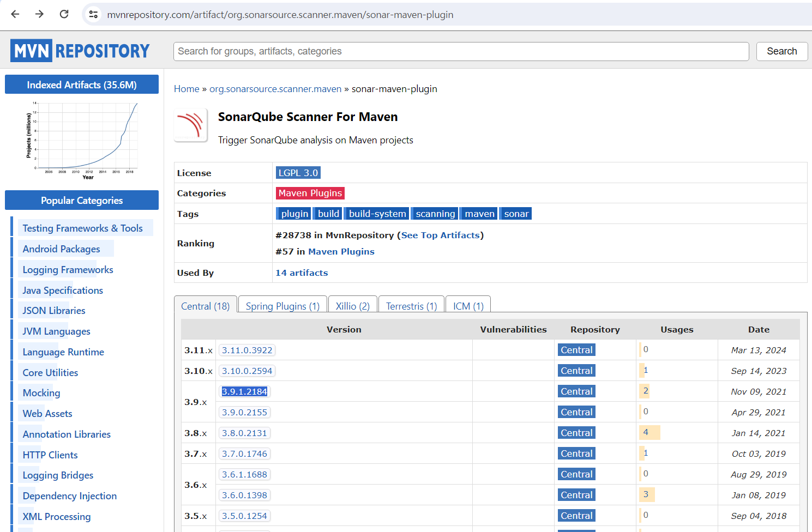The image size is (812, 532).
Task: Open version 3.9.0.2155
Action: (x=244, y=412)
